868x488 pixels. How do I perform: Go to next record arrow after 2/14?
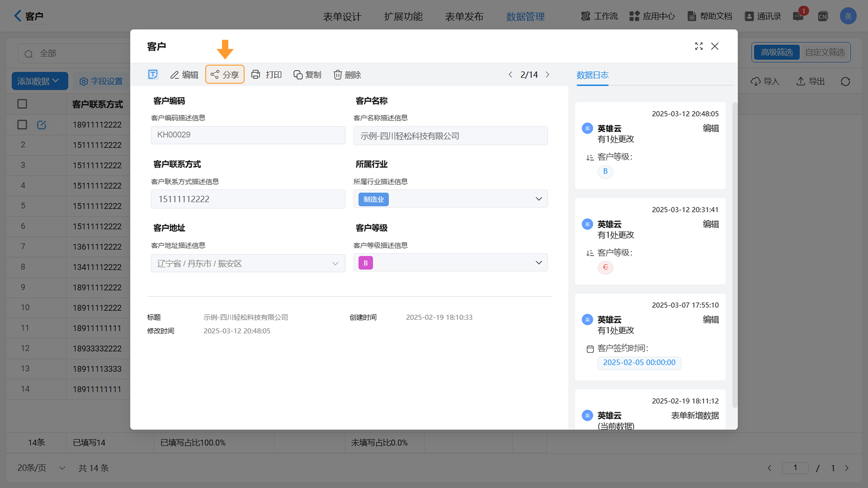tap(547, 74)
